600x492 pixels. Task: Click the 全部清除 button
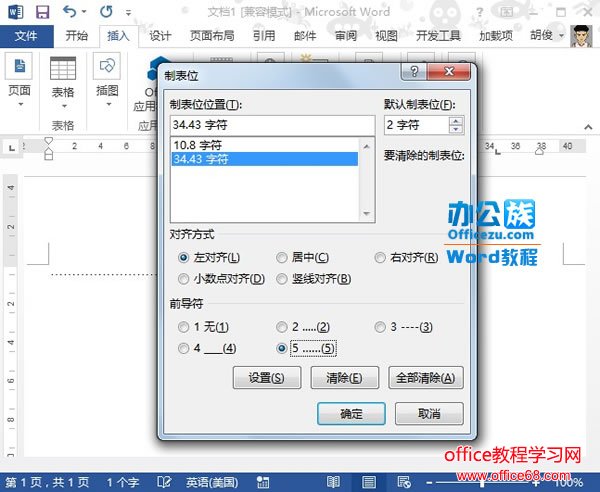click(x=426, y=378)
